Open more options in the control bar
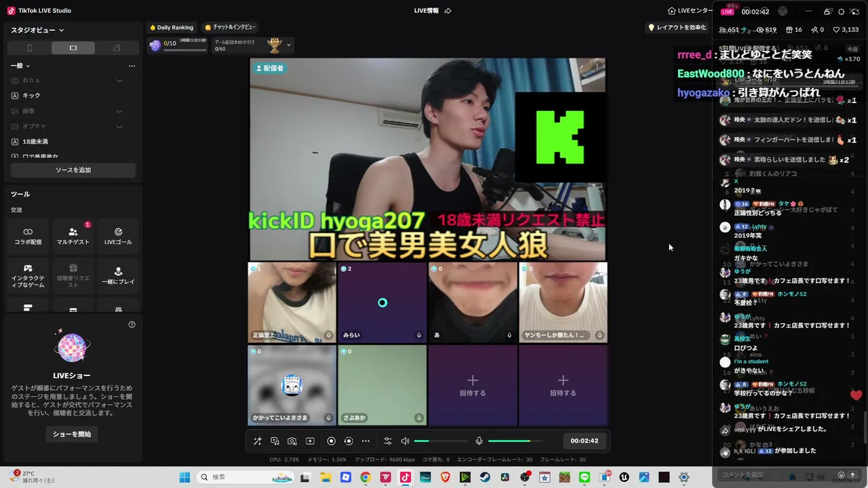 366,441
